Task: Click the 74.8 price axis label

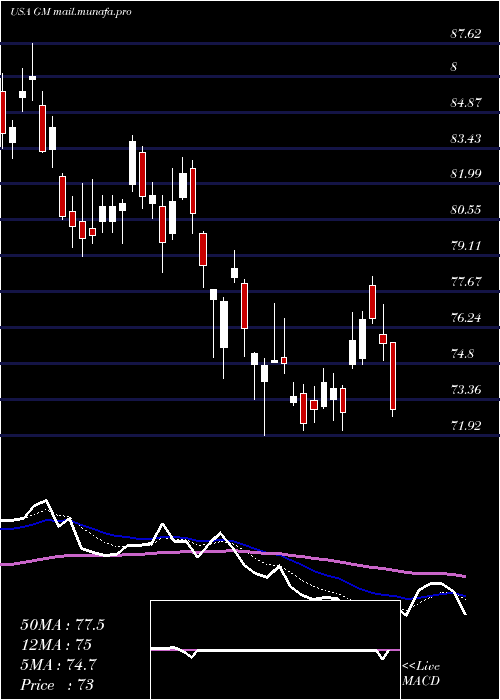Action: click(x=462, y=354)
